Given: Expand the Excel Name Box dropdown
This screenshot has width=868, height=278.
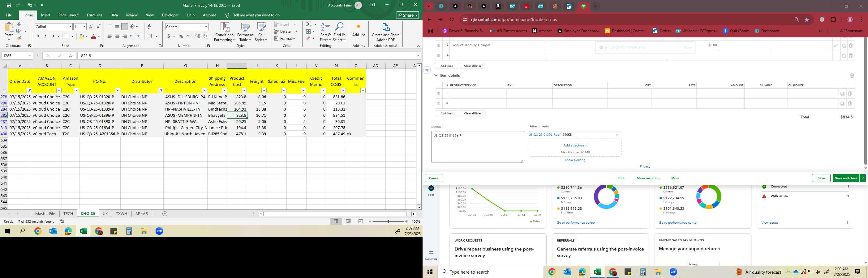Looking at the screenshot, I should (x=30, y=56).
